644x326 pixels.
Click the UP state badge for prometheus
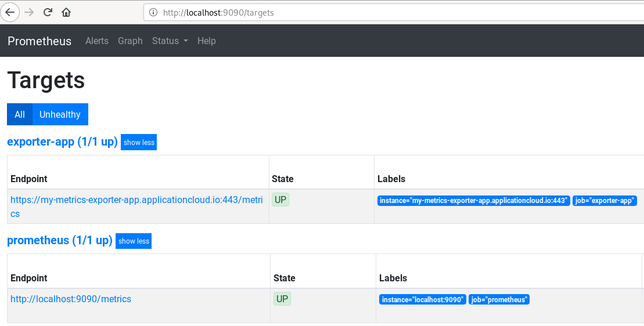pyautogui.click(x=282, y=299)
